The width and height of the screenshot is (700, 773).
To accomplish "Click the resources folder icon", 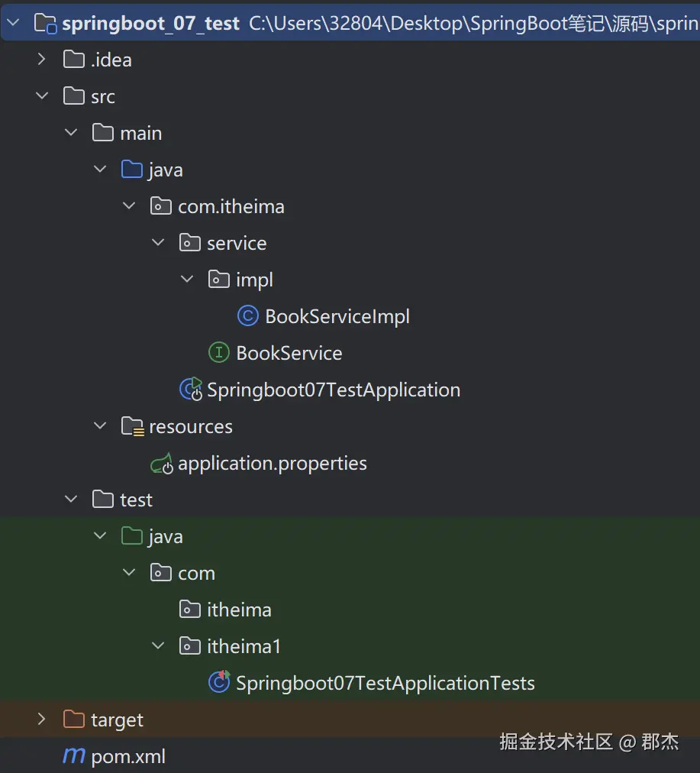I will [x=133, y=426].
